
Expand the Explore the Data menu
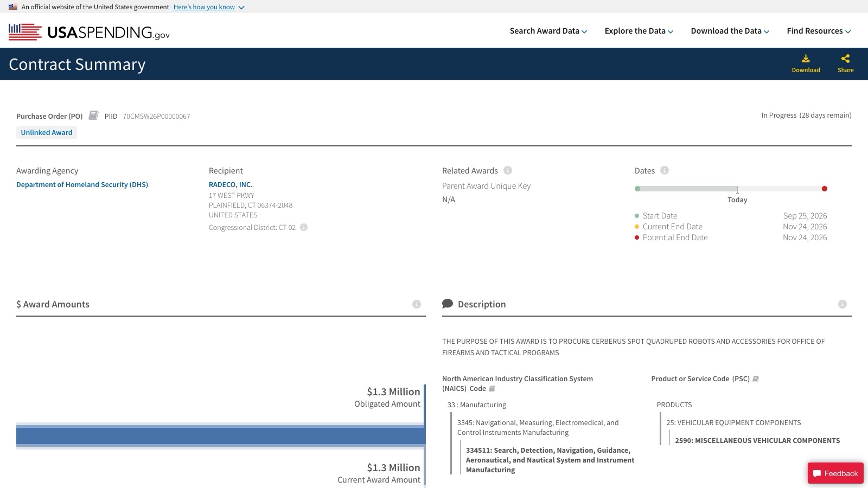639,31
